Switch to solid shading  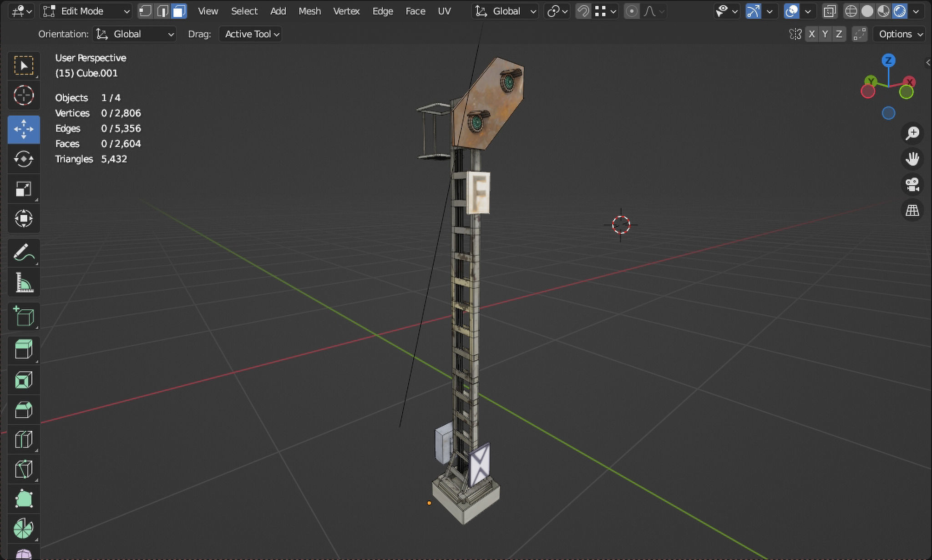tap(867, 11)
